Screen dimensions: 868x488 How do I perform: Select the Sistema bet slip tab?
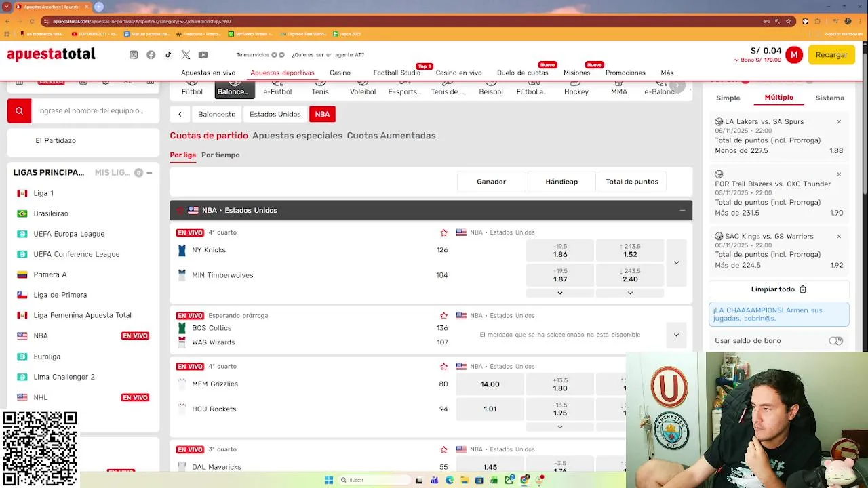point(829,98)
